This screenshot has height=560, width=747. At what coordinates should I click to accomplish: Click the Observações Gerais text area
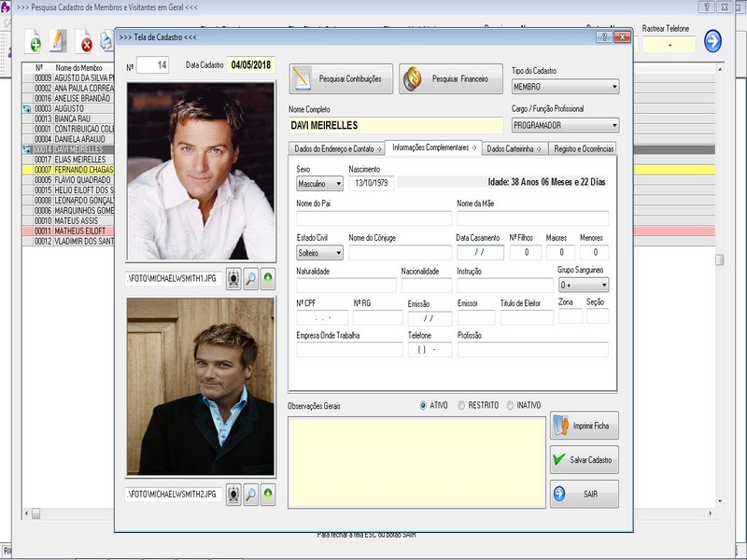[x=416, y=462]
